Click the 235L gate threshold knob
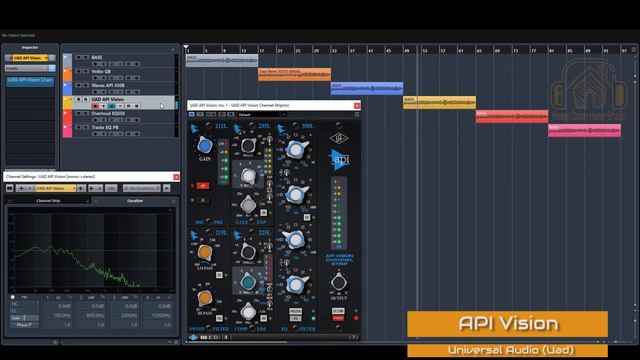 (x=248, y=145)
